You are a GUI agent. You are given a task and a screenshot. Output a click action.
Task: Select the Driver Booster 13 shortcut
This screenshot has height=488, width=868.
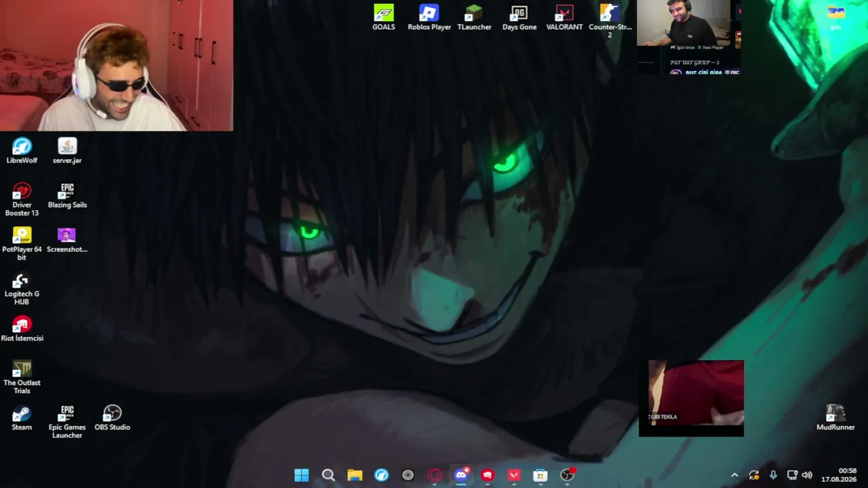[x=22, y=199]
